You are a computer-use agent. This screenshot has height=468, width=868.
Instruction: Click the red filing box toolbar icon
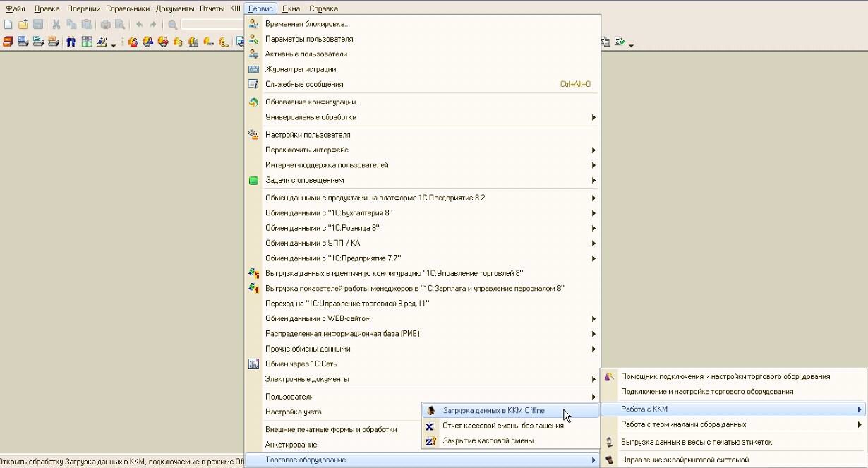coord(8,42)
